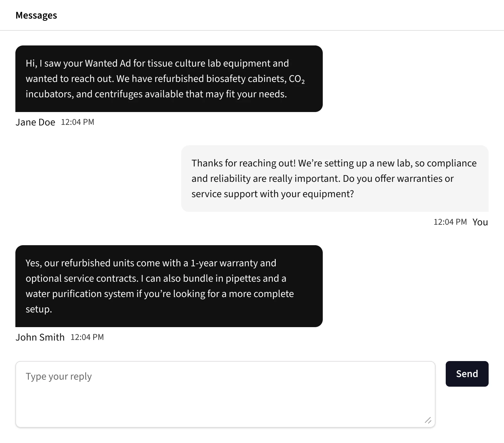Click the timestamp next to Jane Doe

(77, 122)
